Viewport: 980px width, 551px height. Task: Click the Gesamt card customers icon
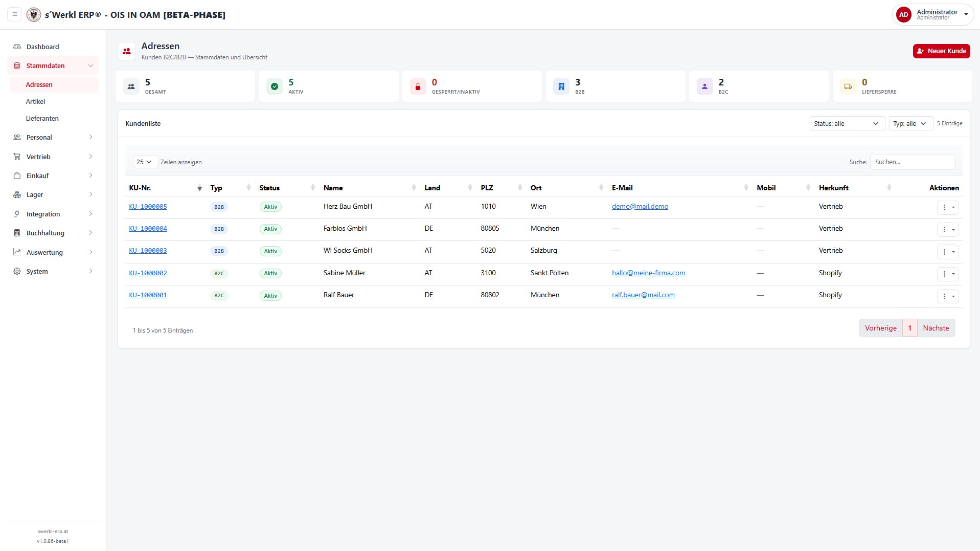coord(131,86)
